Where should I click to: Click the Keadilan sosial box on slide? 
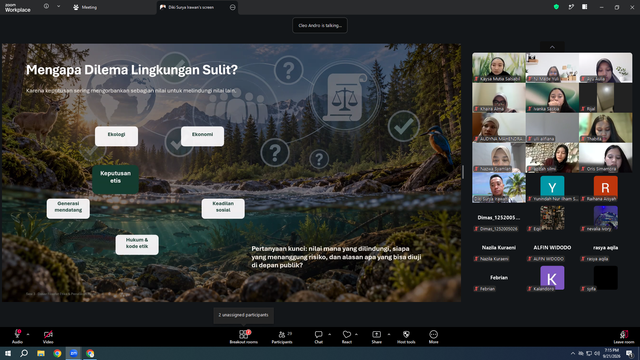click(223, 209)
